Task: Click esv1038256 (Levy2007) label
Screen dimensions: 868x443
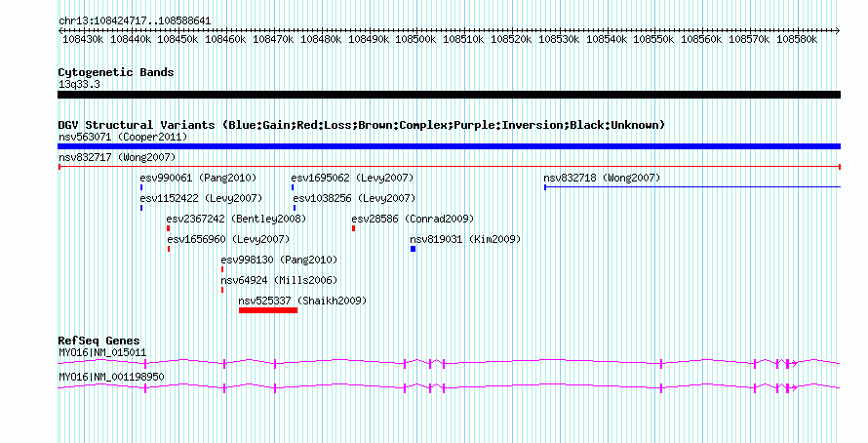Action: (354, 198)
